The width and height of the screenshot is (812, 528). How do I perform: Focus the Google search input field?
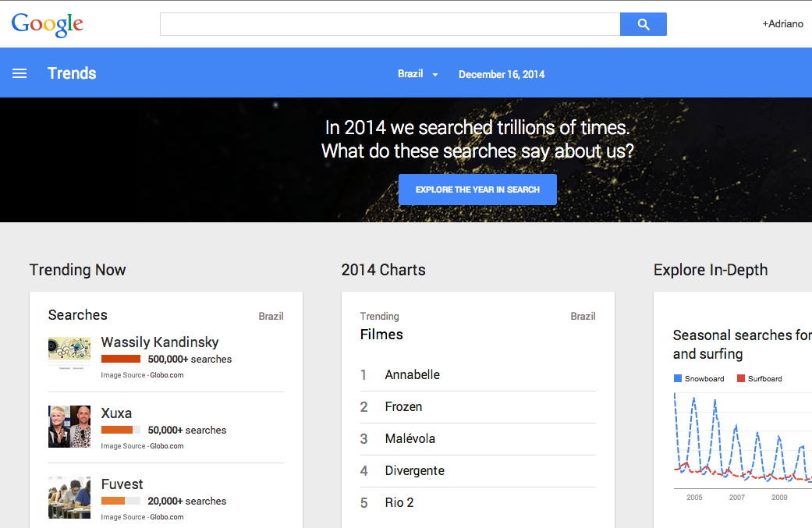coord(390,24)
